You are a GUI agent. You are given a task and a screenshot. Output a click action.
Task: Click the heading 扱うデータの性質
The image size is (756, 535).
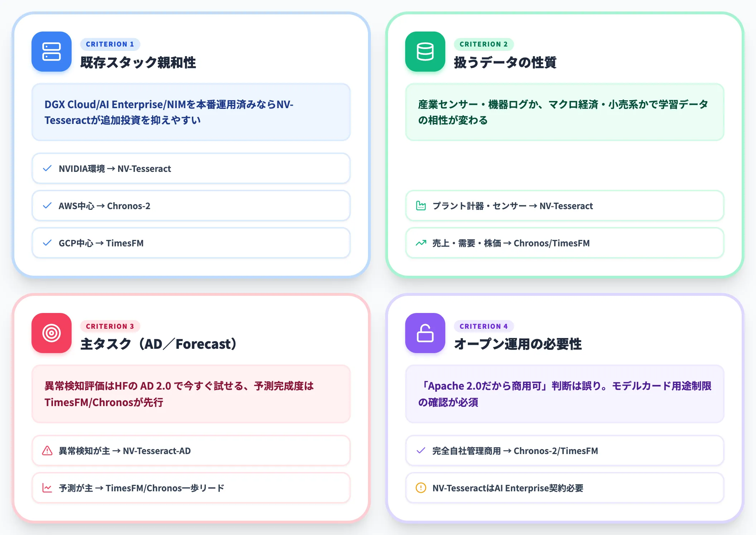pyautogui.click(x=505, y=62)
